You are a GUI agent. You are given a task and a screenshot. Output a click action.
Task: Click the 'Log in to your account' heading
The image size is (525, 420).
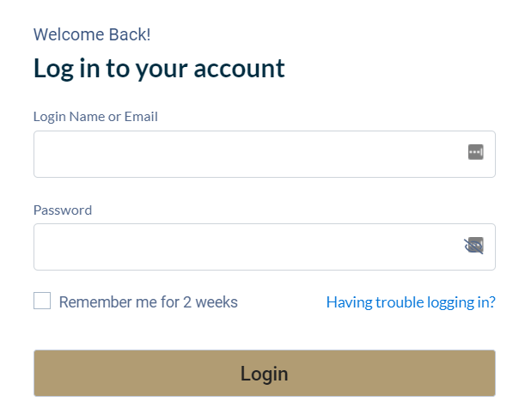pos(159,69)
